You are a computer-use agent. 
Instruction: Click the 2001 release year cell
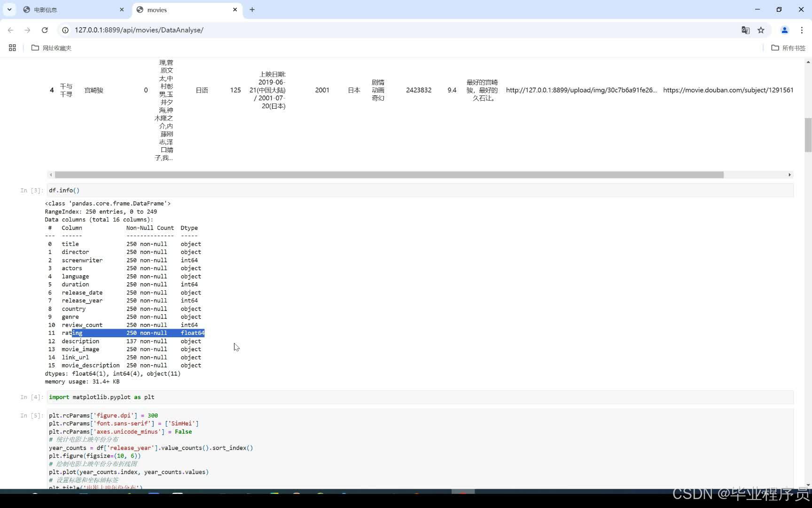(x=322, y=90)
